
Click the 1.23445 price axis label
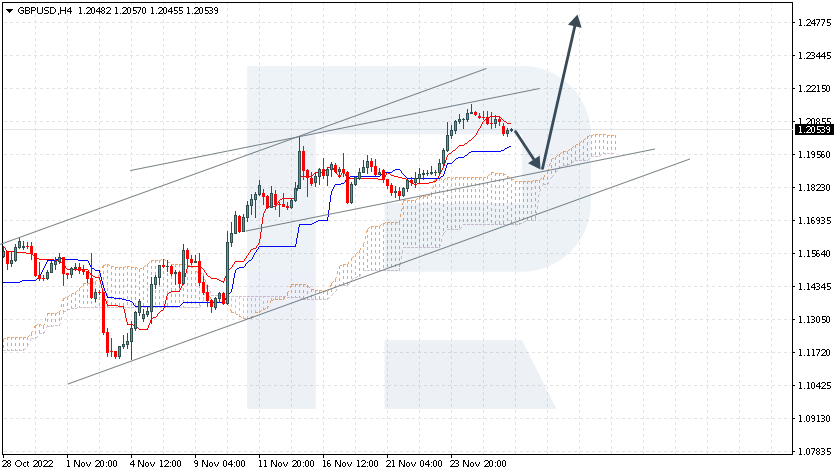[x=814, y=56]
